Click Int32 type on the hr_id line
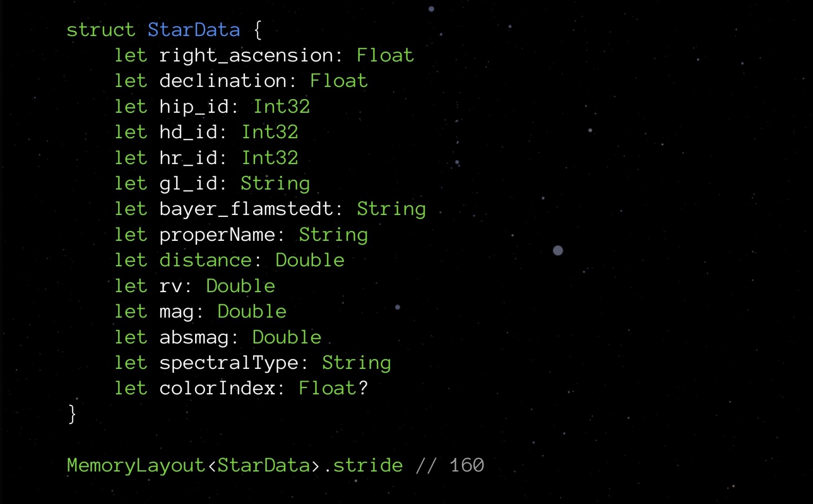 (270, 158)
